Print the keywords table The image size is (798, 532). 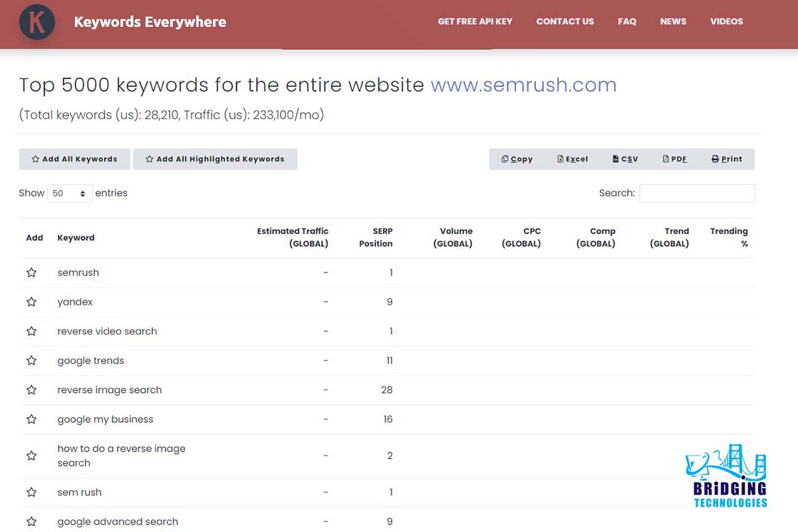coord(727,159)
